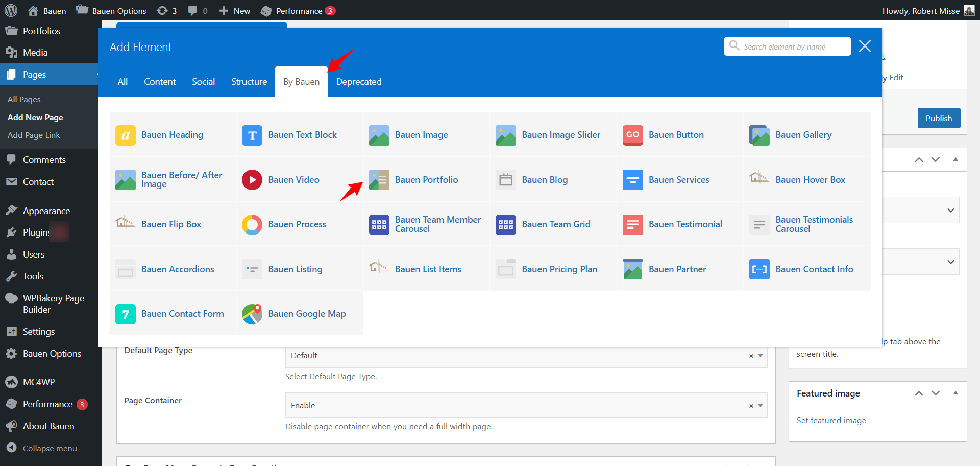Click the Bauen Video play icon
The image size is (980, 466).
point(252,180)
